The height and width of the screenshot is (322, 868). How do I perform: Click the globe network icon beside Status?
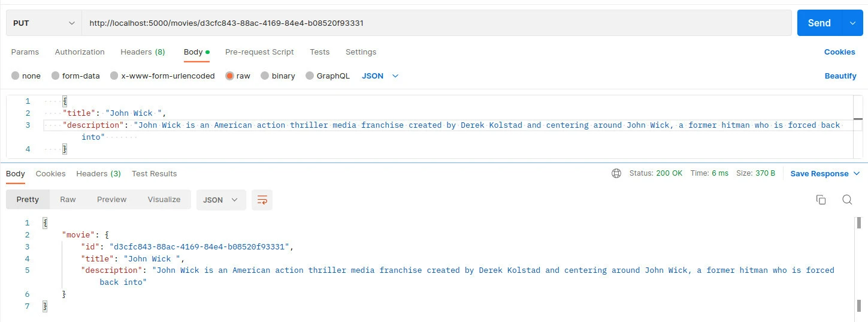[616, 173]
